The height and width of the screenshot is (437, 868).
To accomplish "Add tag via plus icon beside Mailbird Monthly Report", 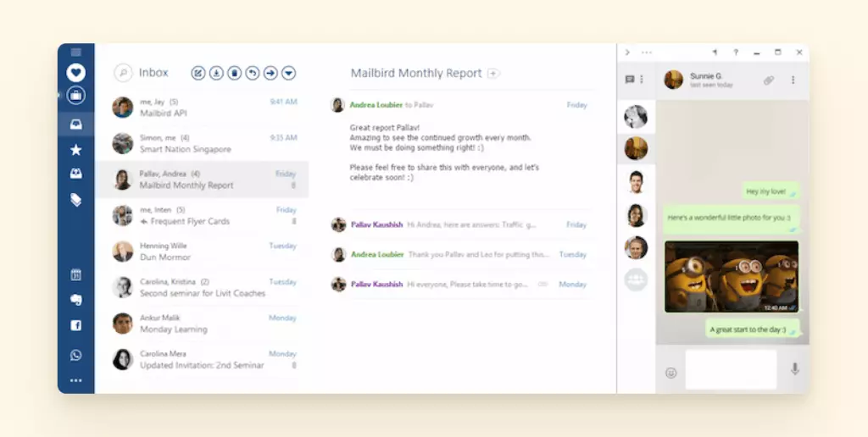I will [x=493, y=74].
